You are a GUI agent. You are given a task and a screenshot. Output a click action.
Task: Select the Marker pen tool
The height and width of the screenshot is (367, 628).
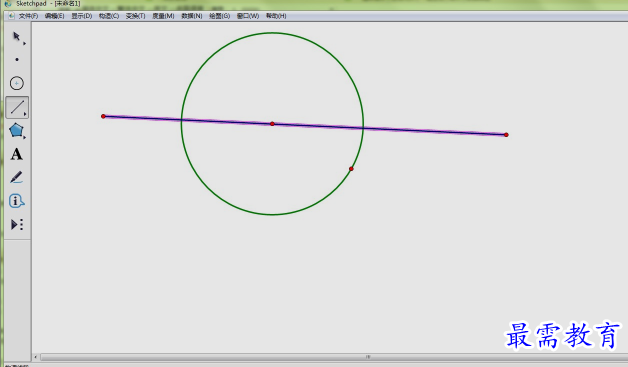click(16, 177)
